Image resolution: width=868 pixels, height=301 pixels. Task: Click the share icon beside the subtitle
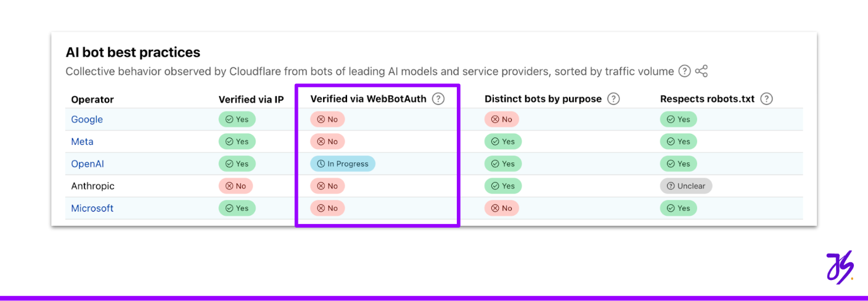coord(701,72)
